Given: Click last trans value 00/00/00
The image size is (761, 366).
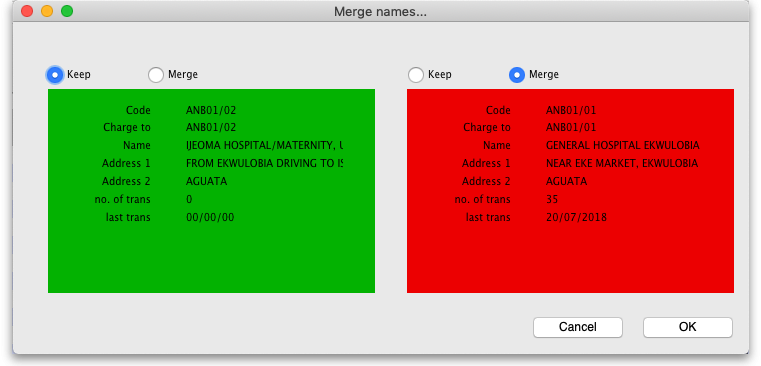Looking at the screenshot, I should pos(210,217).
